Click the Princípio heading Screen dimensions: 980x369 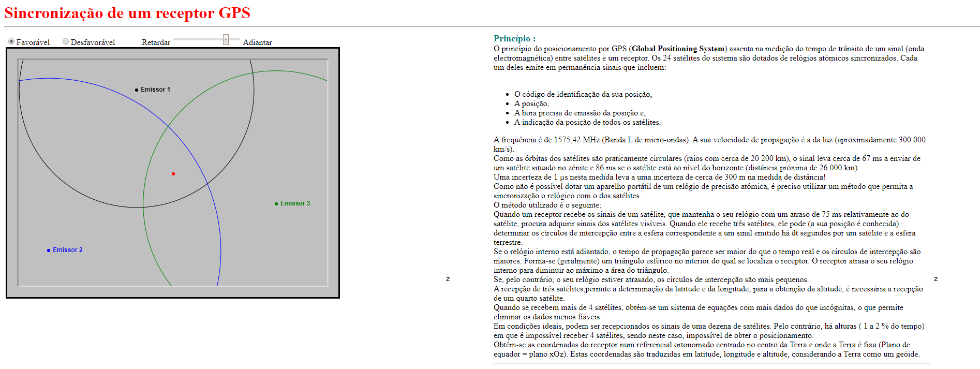coord(514,38)
